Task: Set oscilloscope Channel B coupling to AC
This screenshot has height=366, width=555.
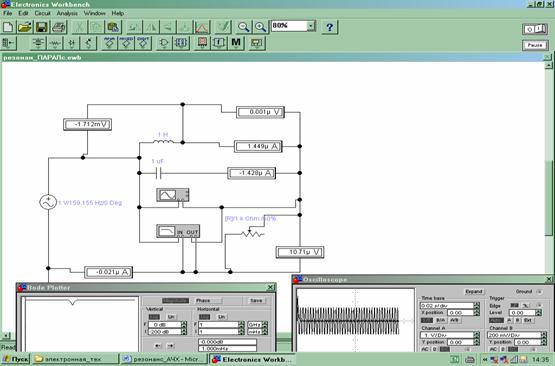Action: 493,349
